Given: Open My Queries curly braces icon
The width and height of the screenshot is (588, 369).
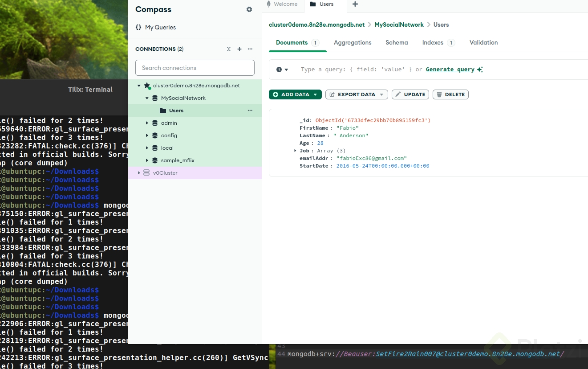Looking at the screenshot, I should click(138, 27).
